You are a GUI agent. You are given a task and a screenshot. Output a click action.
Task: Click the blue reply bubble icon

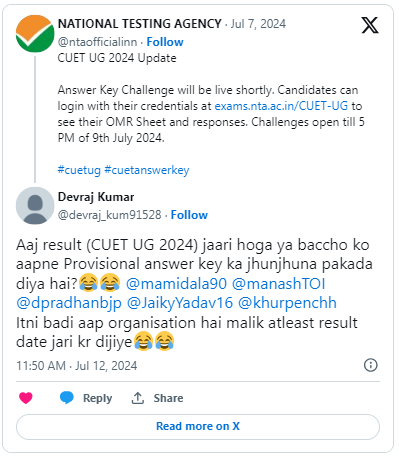tap(67, 398)
